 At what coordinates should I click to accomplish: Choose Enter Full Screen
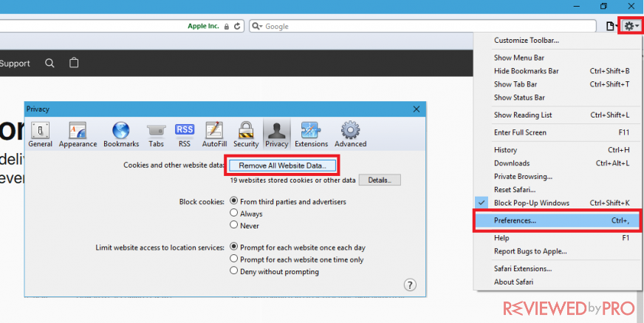click(558, 132)
